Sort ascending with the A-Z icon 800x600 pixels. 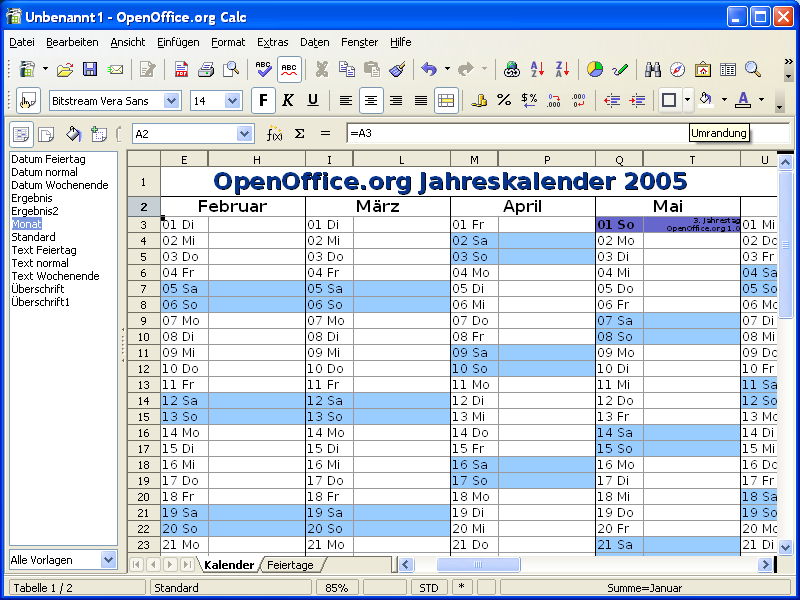tap(537, 69)
